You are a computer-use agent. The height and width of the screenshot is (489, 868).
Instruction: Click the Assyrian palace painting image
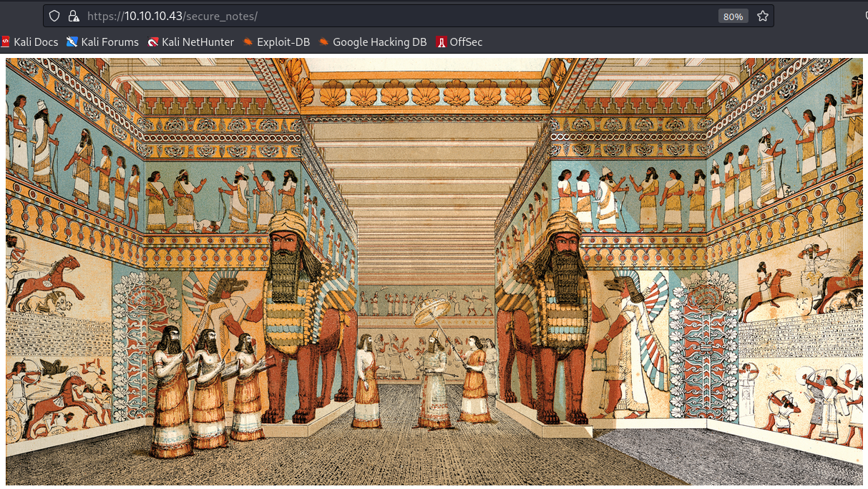pos(434,272)
